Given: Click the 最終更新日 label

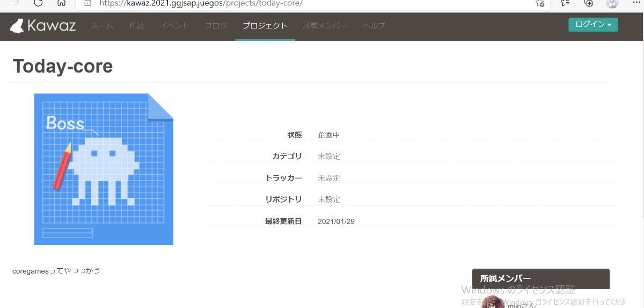Looking at the screenshot, I should point(283,221).
